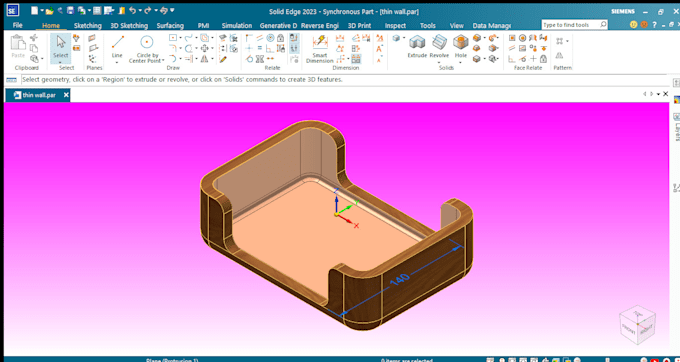Click the Coplanar plane icon in Planes group
Screen dimensions: 680x362
point(92,38)
